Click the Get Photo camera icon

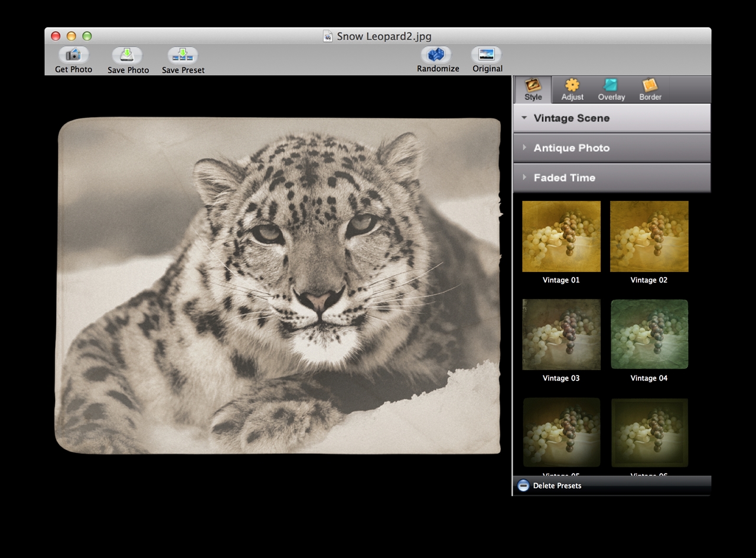coord(73,55)
